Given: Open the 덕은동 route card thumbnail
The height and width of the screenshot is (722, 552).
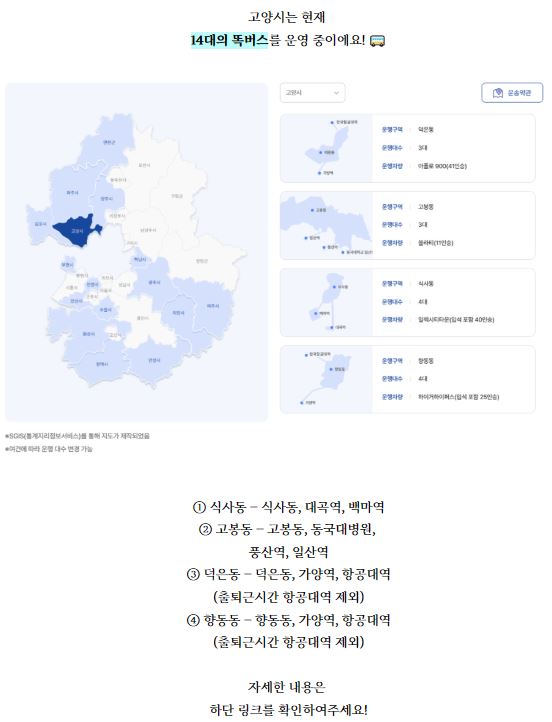Looking at the screenshot, I should [x=326, y=148].
